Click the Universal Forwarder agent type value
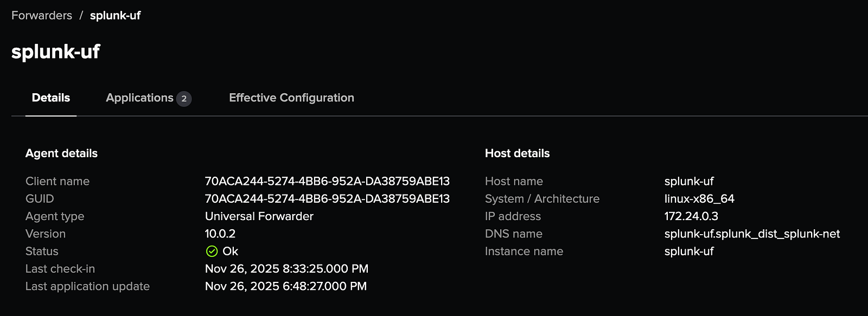868x316 pixels. coord(259,216)
